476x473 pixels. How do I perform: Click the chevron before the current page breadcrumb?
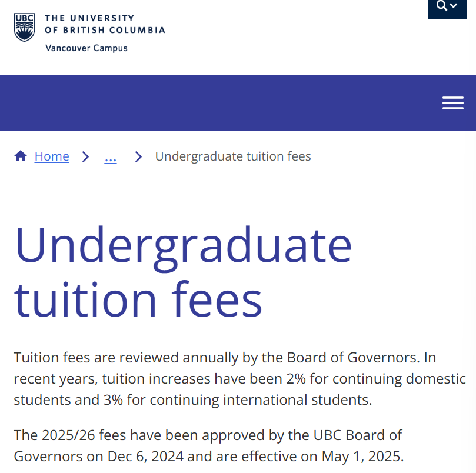coord(138,156)
